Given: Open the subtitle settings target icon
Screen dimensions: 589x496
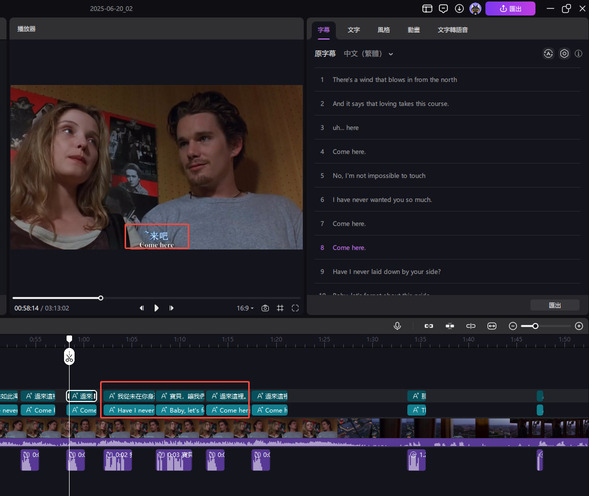Looking at the screenshot, I should [x=564, y=54].
